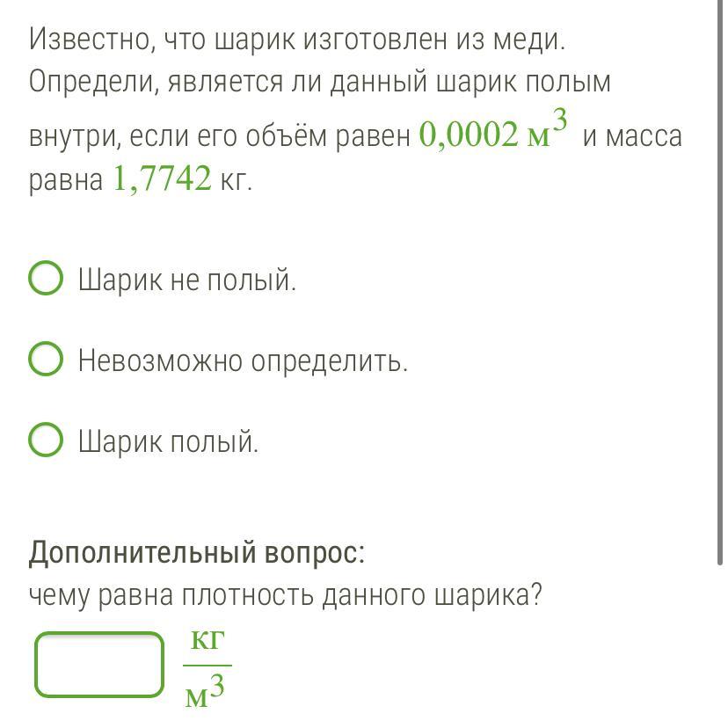Click the green "м³" denominator below the fraction line
This screenshot has width=728, height=728.
click(x=207, y=692)
